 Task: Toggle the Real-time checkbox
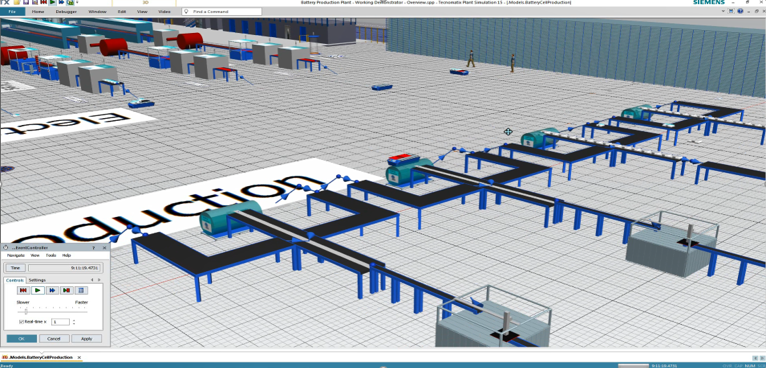pyautogui.click(x=21, y=322)
